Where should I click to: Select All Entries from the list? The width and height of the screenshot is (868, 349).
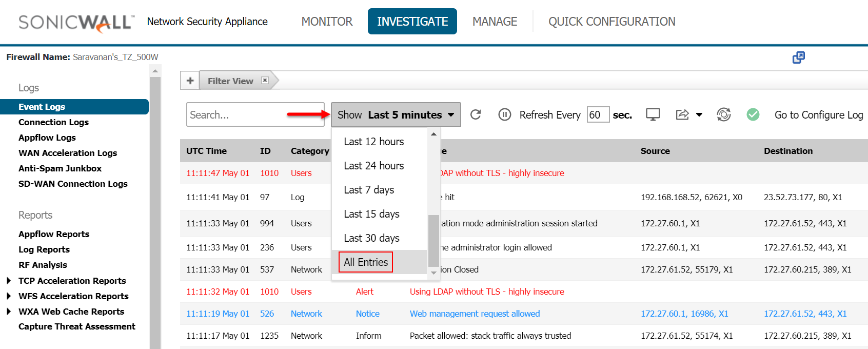tap(366, 262)
